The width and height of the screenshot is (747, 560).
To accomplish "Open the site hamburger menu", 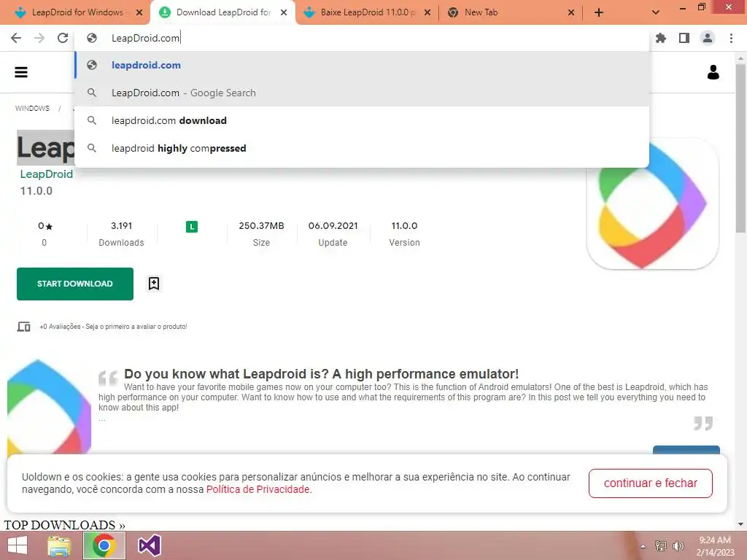I will click(x=21, y=72).
